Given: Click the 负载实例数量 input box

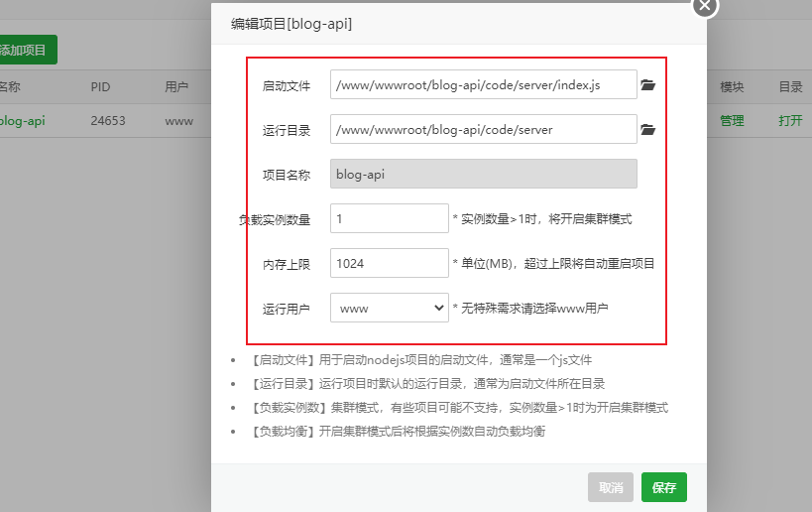Looking at the screenshot, I should click(390, 218).
